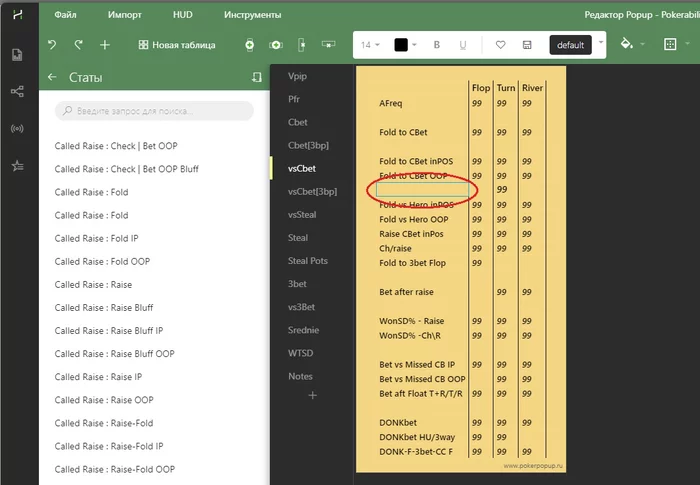Click the heart favorite style icon
Image resolution: width=700 pixels, height=485 pixels.
(x=500, y=45)
